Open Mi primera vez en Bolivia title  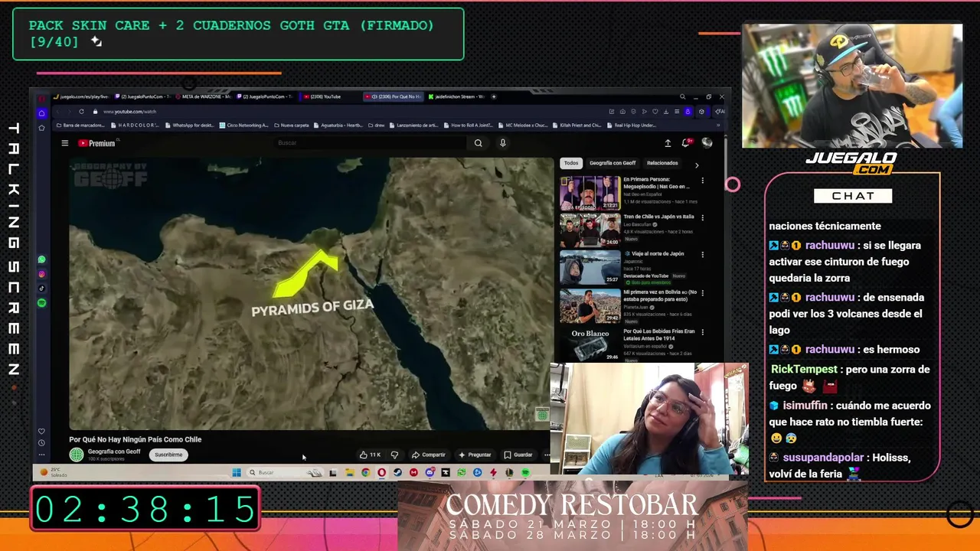(x=660, y=295)
